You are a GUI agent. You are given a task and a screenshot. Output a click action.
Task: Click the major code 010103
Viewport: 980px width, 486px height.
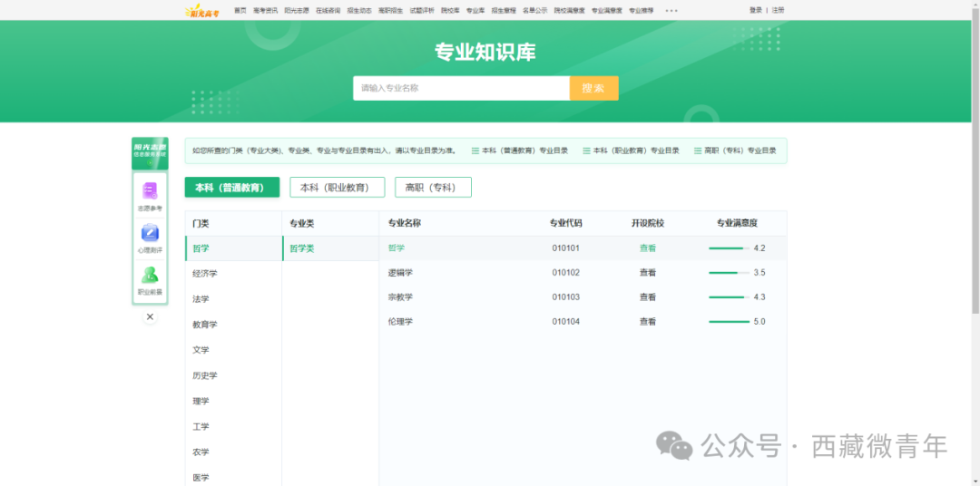click(565, 296)
